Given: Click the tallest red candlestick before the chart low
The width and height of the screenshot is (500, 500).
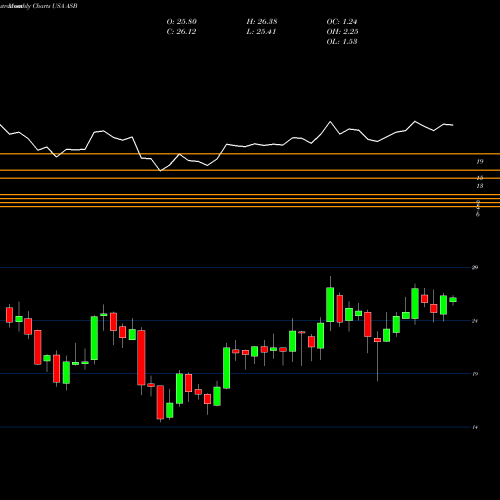Looking at the screenshot, I should [141, 358].
